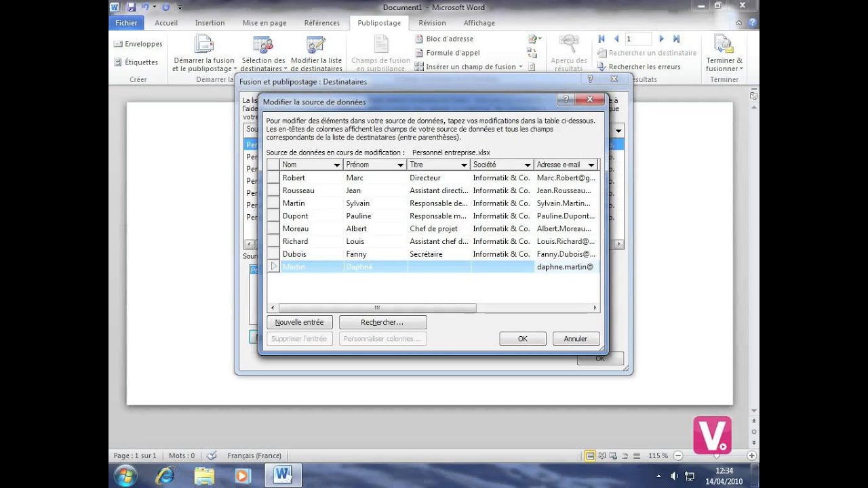Open Démarrer la fusion et le publipostage
Screen dimensions: 868x488
(204, 54)
